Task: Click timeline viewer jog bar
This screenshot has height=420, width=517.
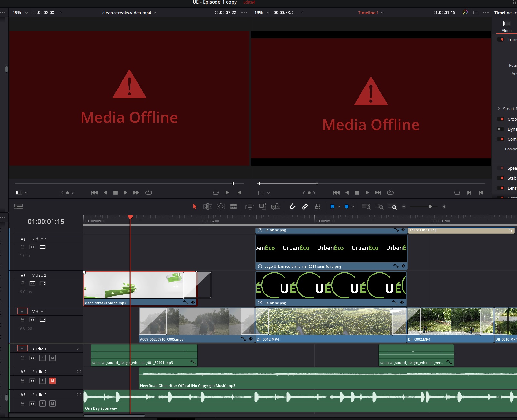Action: (x=371, y=183)
